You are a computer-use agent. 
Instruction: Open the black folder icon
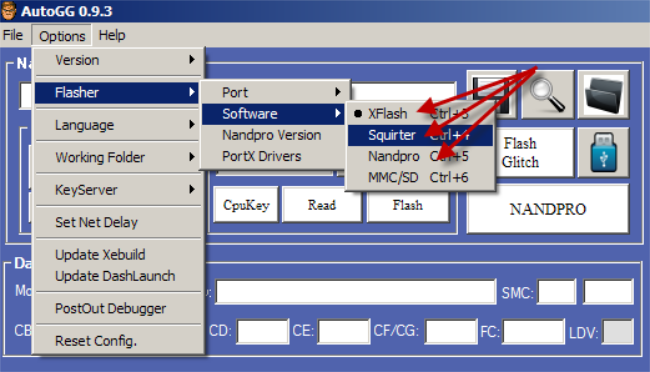point(604,95)
